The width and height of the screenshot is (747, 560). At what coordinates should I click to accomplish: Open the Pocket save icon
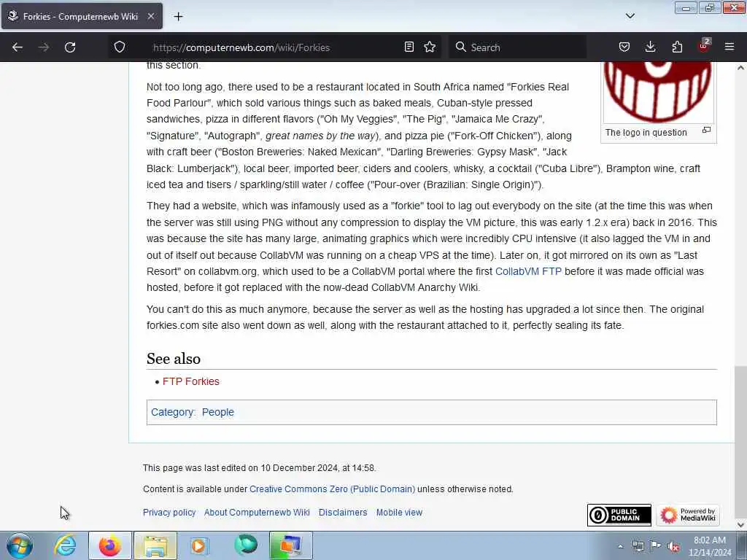coord(624,47)
